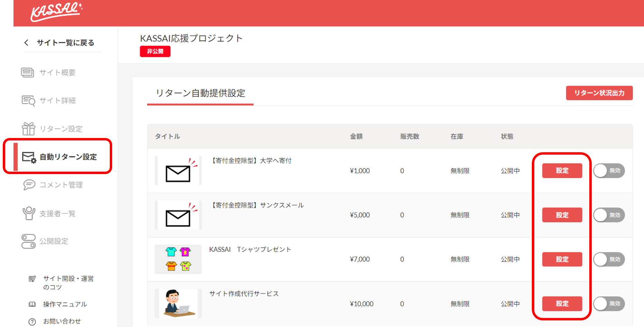Click the Tシャツ product thumbnail image

pos(178,259)
